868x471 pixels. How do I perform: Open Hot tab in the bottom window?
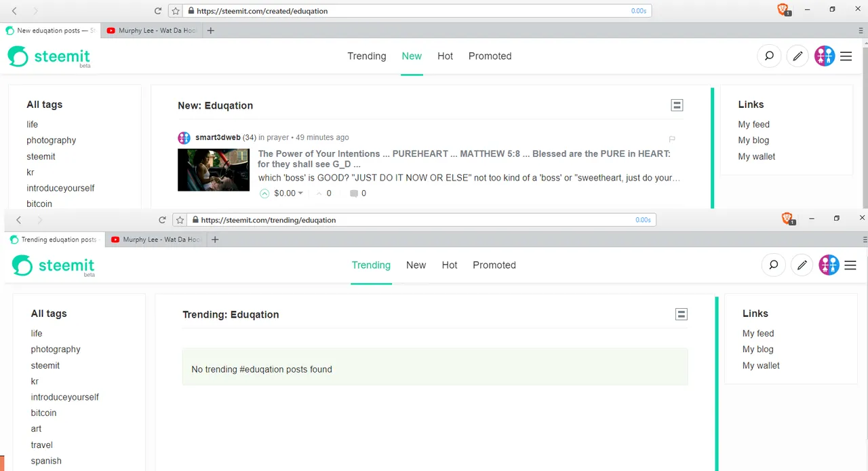coord(450,265)
